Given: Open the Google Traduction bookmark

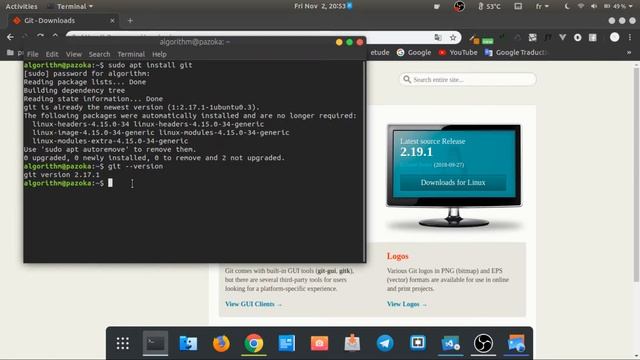Looking at the screenshot, I should pyautogui.click(x=516, y=52).
